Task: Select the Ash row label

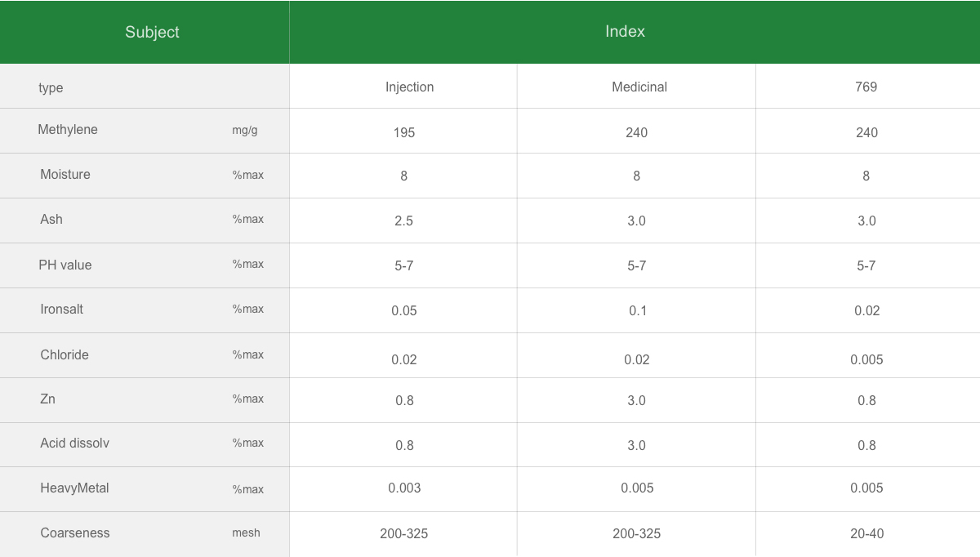Action: point(51,220)
